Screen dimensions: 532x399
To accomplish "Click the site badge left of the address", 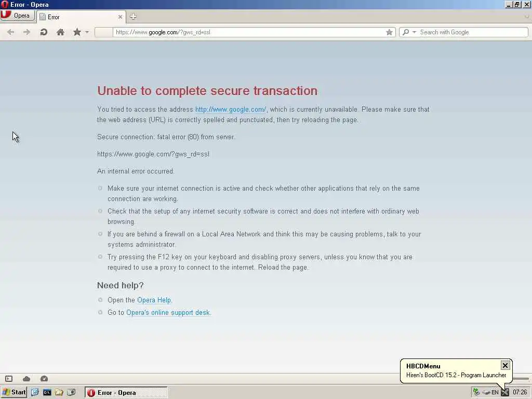I will tap(103, 32).
